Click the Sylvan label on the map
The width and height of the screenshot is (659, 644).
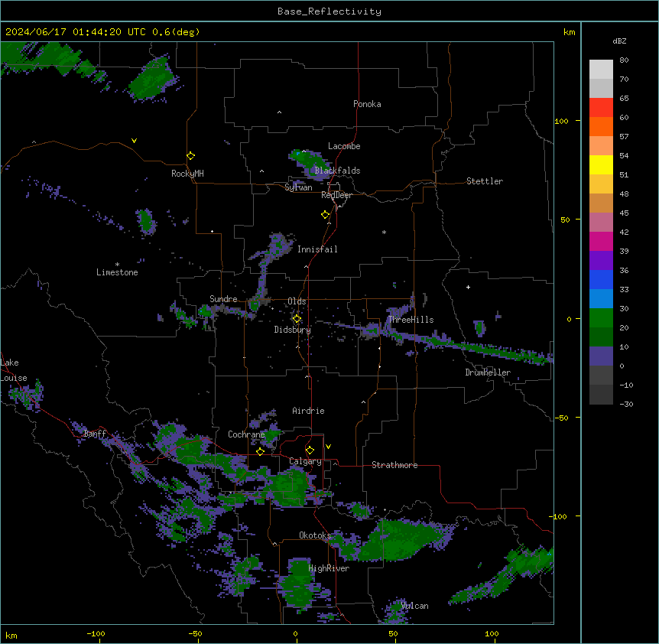click(298, 187)
